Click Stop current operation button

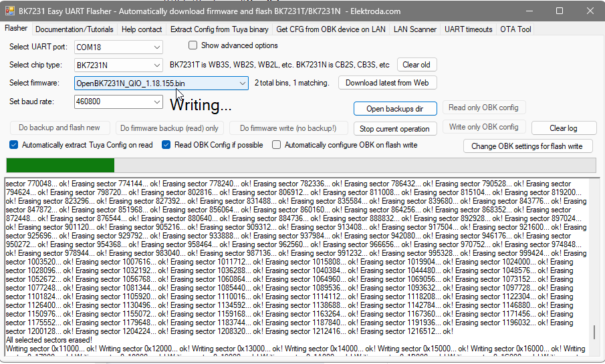pos(395,129)
